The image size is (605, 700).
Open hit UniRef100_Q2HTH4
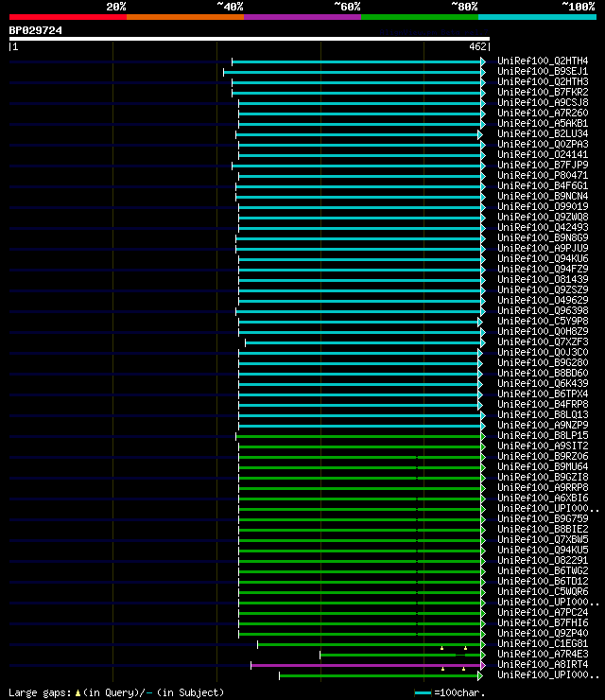[543, 61]
